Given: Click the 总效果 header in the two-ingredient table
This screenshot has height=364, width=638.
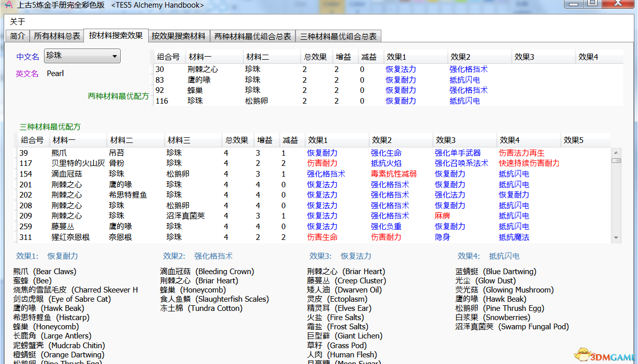Looking at the screenshot, I should (315, 57).
